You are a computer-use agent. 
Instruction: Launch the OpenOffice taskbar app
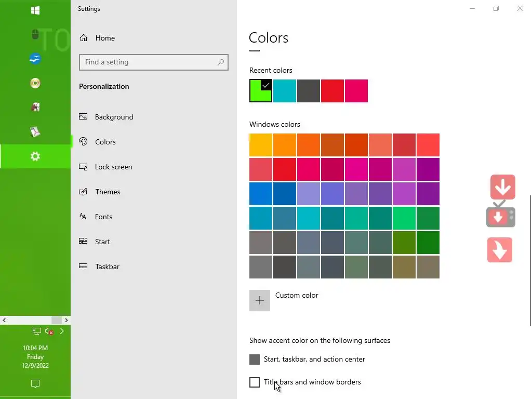pos(35,59)
